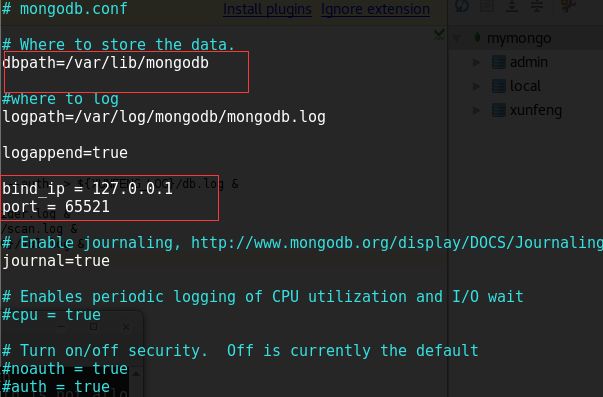Click the local database icon
The image size is (603, 397).
tap(499, 86)
